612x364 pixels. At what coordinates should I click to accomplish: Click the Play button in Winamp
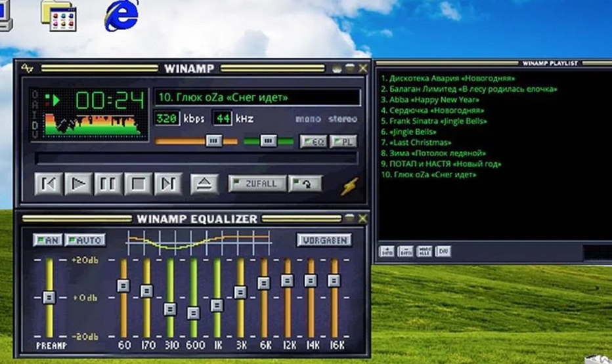click(78, 184)
